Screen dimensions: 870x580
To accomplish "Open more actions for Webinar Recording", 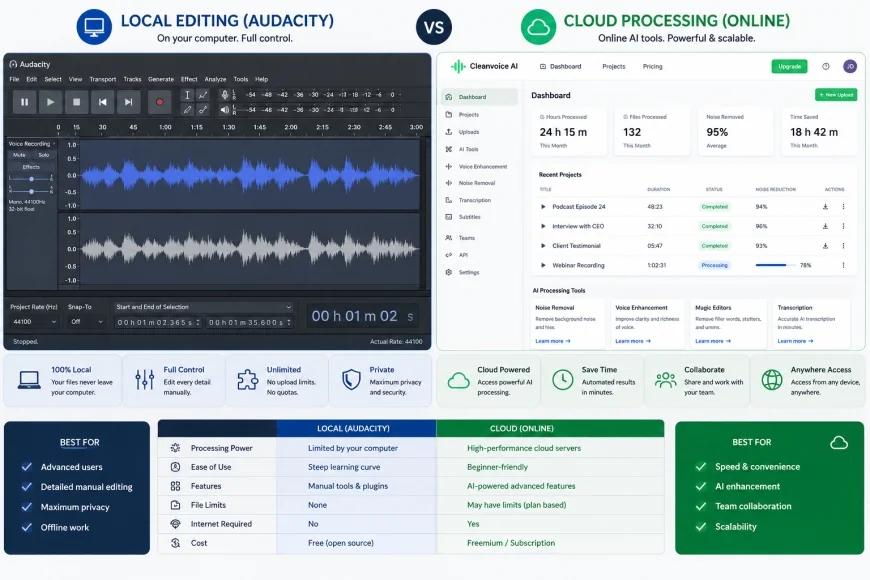I will [843, 265].
